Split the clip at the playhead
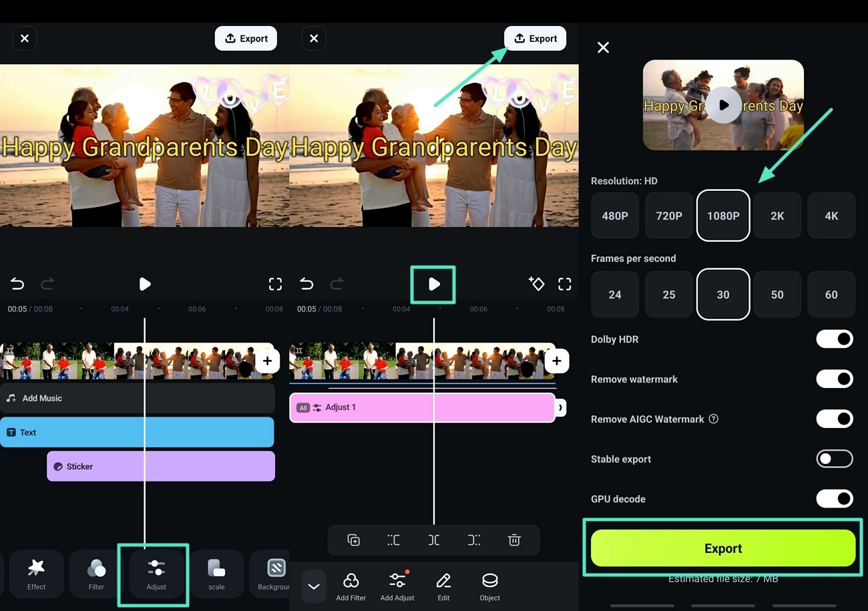The image size is (868, 611). (434, 540)
